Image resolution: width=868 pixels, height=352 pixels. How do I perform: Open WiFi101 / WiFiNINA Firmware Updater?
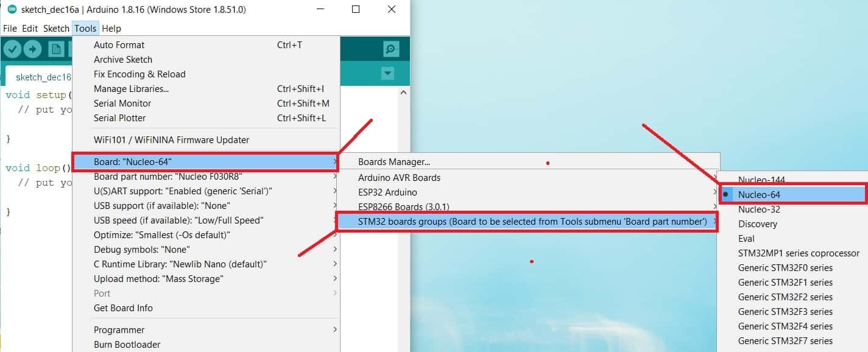pyautogui.click(x=206, y=140)
